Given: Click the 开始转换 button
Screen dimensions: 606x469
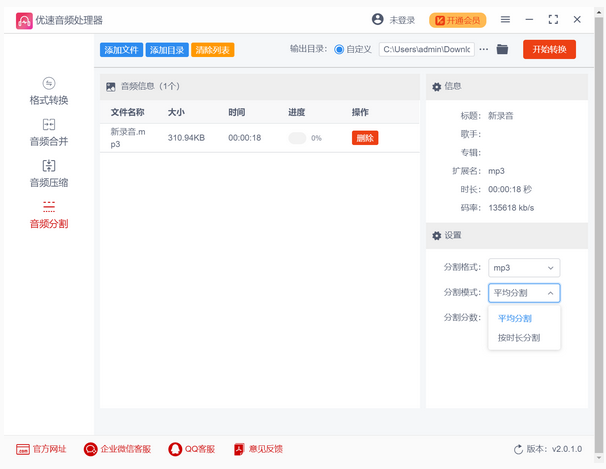Looking at the screenshot, I should coord(549,49).
